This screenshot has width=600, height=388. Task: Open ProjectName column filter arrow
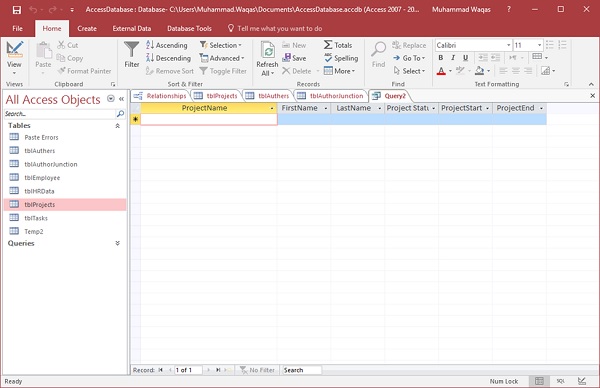[272, 108]
